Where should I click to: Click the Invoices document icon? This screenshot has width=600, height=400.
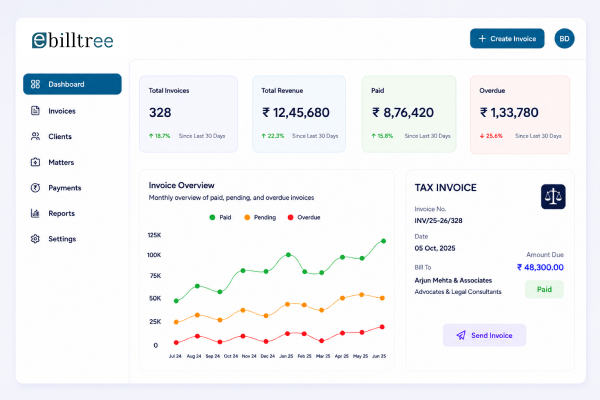click(x=35, y=111)
